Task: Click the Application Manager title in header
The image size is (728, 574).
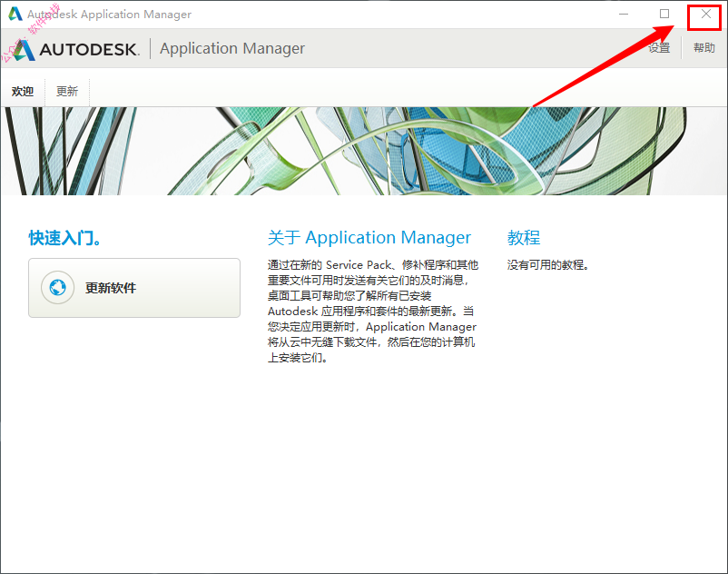Action: 232,48
